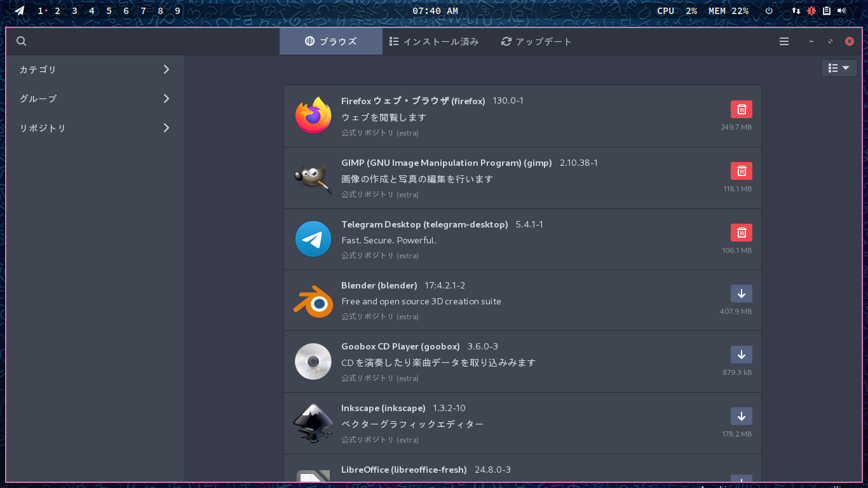Open Telegram Desktop package title
Screen dimensions: 868x488
(x=424, y=224)
